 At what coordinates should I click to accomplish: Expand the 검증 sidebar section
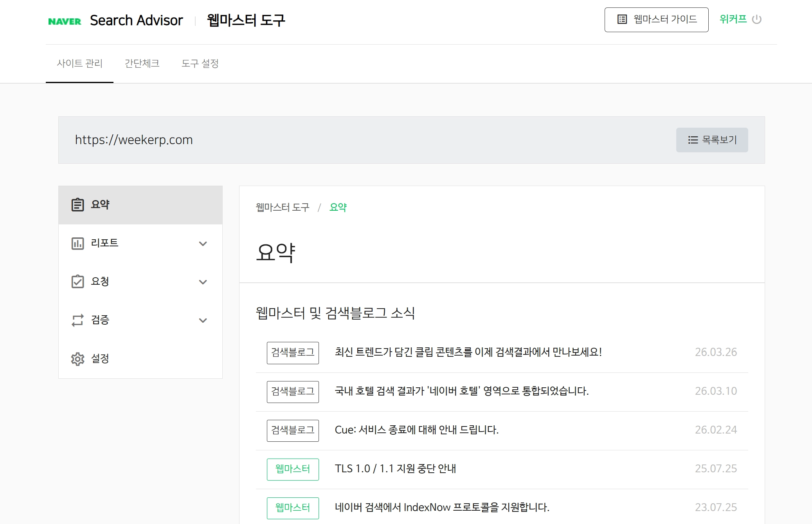click(x=203, y=320)
